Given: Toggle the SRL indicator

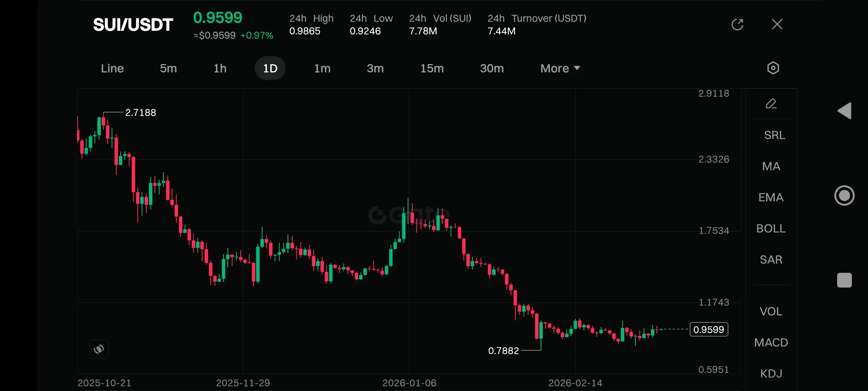Looking at the screenshot, I should (774, 135).
